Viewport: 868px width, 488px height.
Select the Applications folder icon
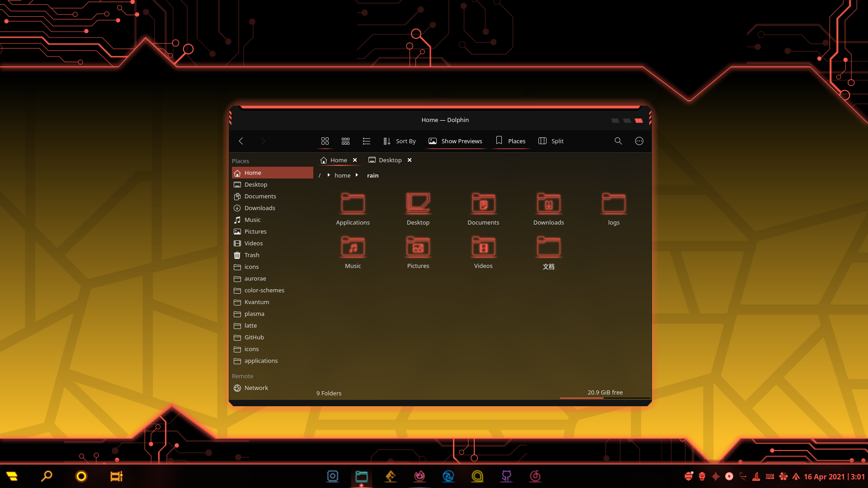tap(353, 203)
